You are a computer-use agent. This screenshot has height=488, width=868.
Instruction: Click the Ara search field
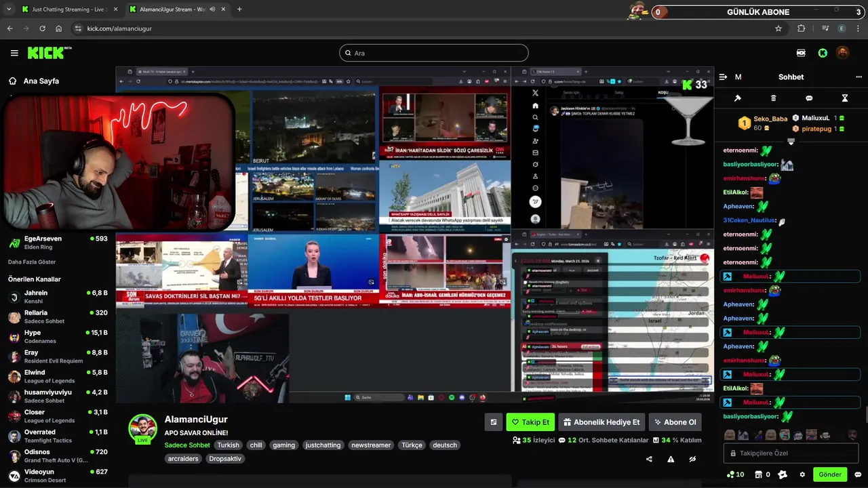click(x=434, y=53)
